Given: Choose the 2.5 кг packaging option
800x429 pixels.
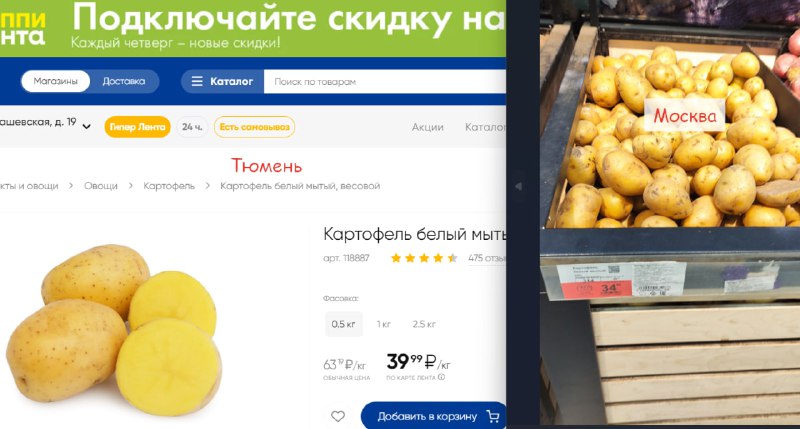Looking at the screenshot, I should [x=424, y=324].
